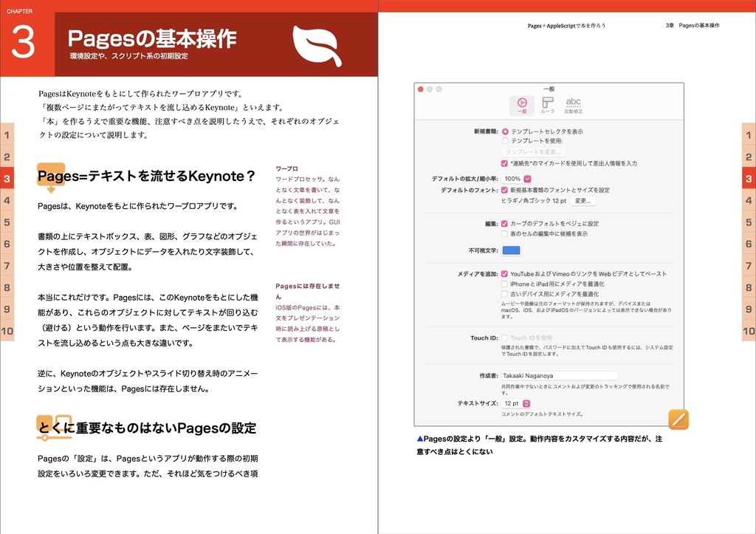The image size is (756, 534).
Task: Open the ルーラ (Ruler) preferences pane
Action: [x=547, y=102]
